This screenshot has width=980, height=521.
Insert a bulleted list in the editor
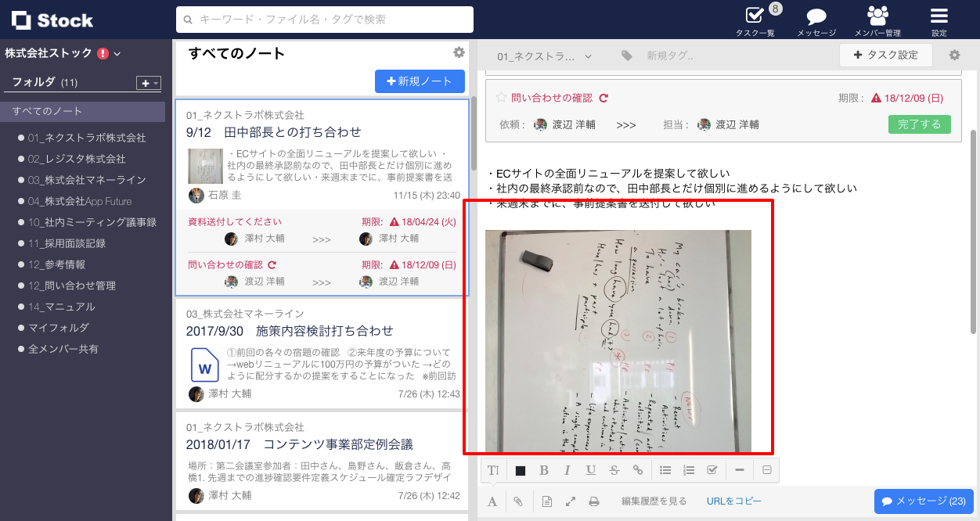pyautogui.click(x=665, y=469)
